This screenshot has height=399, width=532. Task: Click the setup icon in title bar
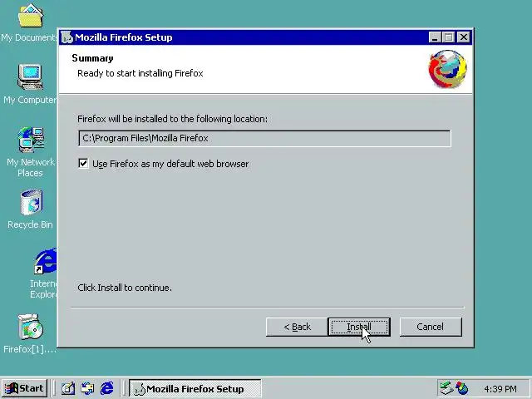(x=66, y=37)
